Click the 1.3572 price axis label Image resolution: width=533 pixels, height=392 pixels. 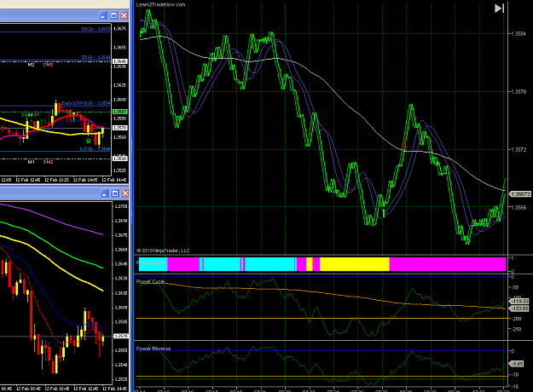click(519, 149)
